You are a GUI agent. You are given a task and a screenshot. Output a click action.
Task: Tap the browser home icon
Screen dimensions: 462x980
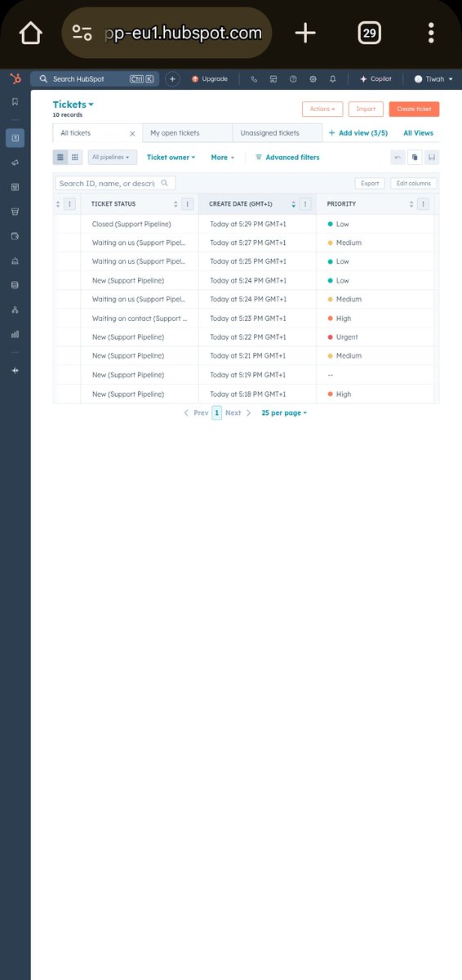tap(30, 33)
